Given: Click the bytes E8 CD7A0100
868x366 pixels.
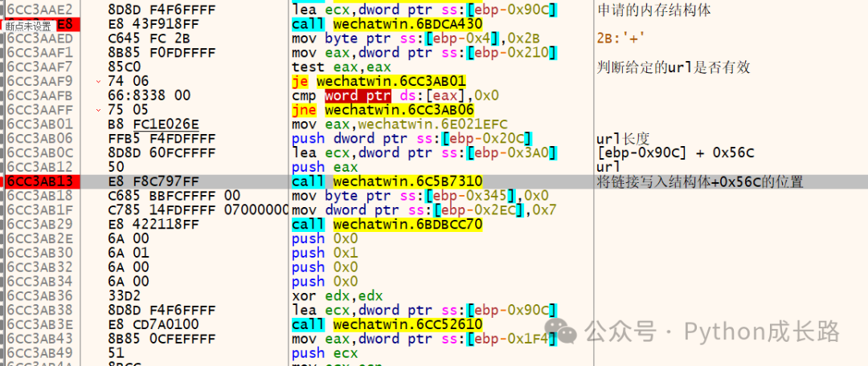Looking at the screenshot, I should pyautogui.click(x=154, y=324).
